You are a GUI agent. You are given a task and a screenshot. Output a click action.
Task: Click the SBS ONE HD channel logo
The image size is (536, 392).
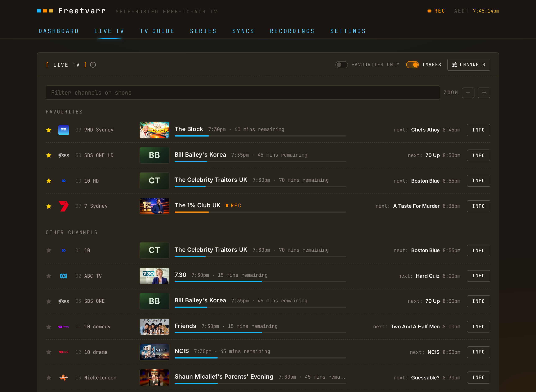64,155
